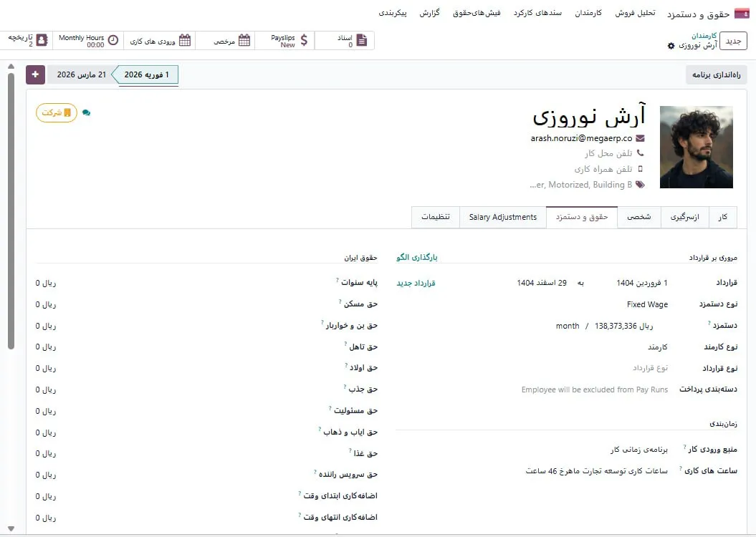Edit the wage field 138,373,336 ریال

624,326
